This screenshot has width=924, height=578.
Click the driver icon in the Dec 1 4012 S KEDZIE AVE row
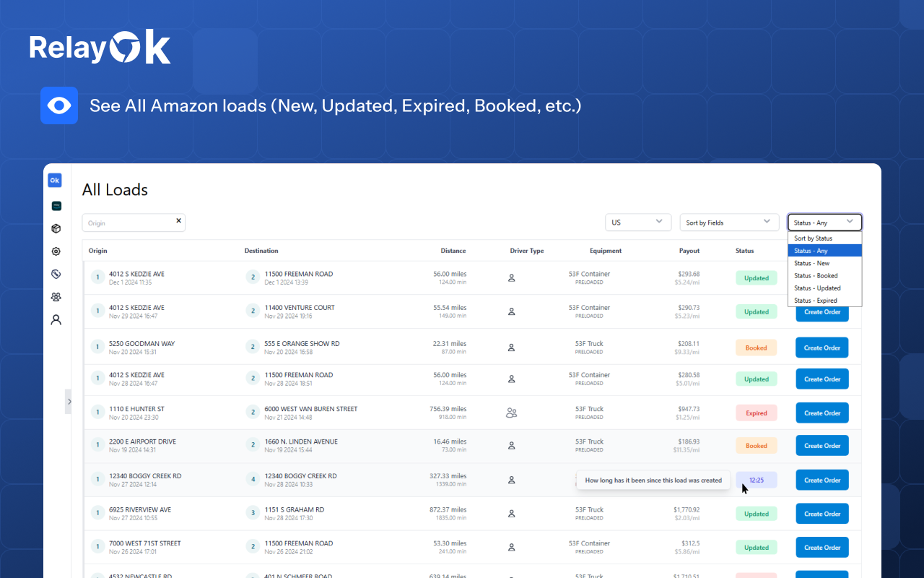tap(512, 277)
